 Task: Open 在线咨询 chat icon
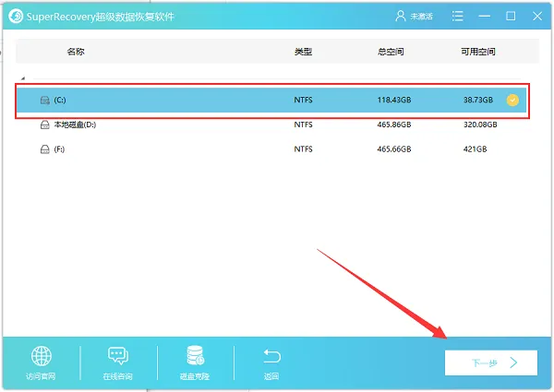click(118, 356)
